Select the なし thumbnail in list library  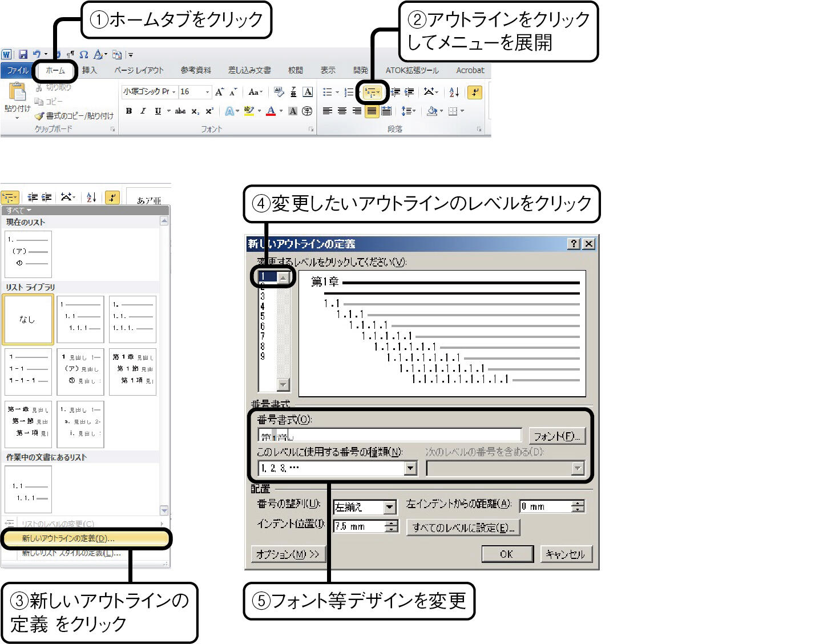(28, 320)
